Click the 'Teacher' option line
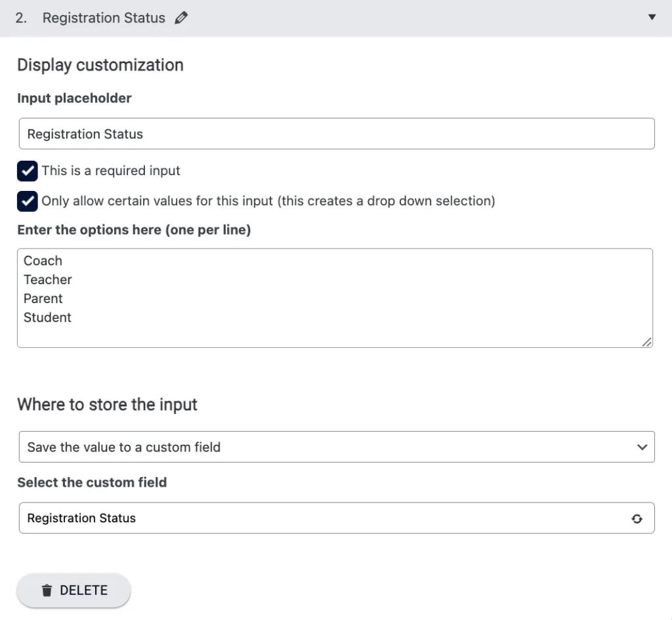672x620 pixels. 47,279
